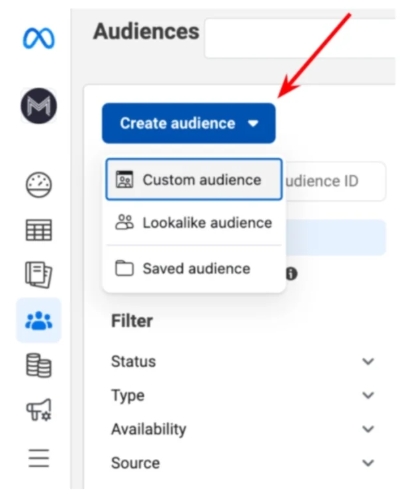Open the business account M avatar

click(39, 106)
